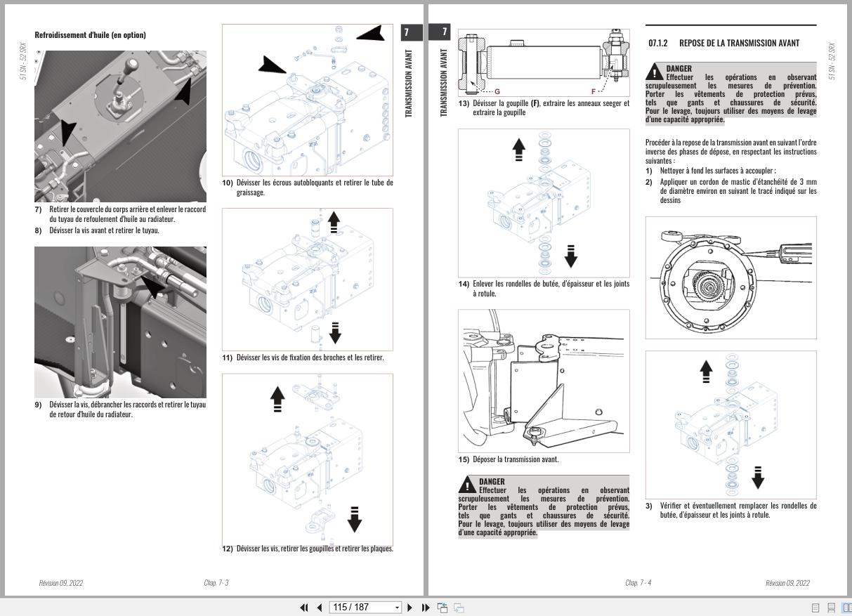The image size is (852, 616).
Task: Click instruction 'Nettoyer à fond les surfaces à accoupler'
Action: 718,171
